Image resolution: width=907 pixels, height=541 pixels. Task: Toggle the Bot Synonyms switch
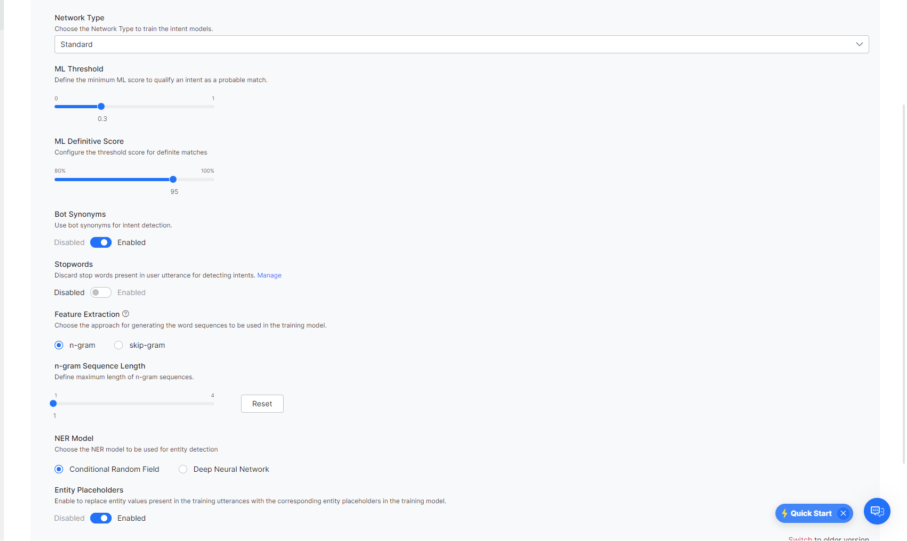coord(101,242)
